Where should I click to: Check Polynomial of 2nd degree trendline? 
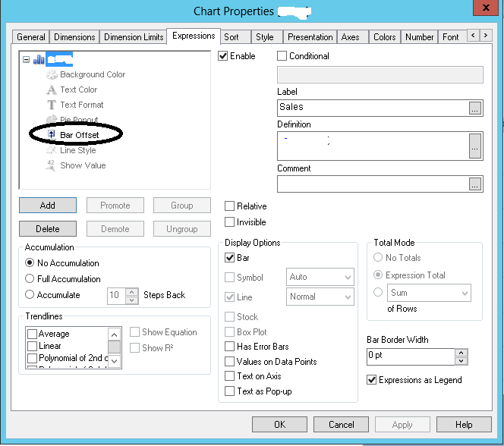tap(32, 358)
